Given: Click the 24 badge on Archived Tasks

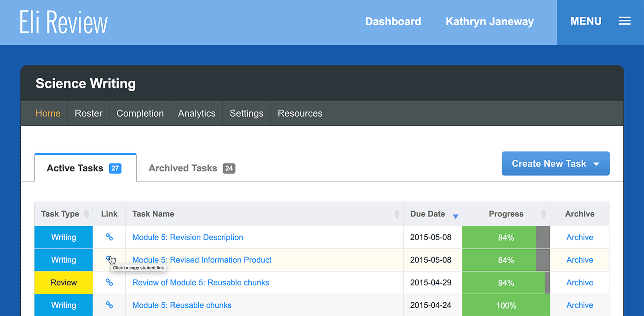Looking at the screenshot, I should click(229, 168).
